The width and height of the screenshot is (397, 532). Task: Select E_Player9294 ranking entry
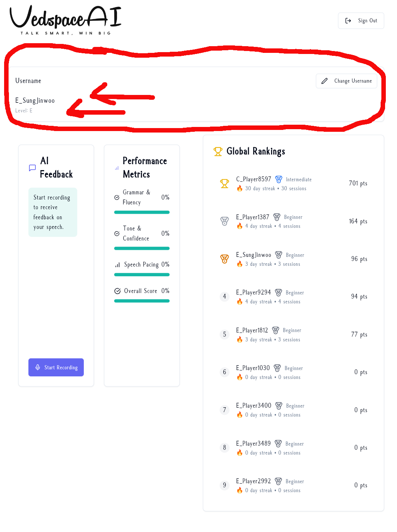click(254, 293)
